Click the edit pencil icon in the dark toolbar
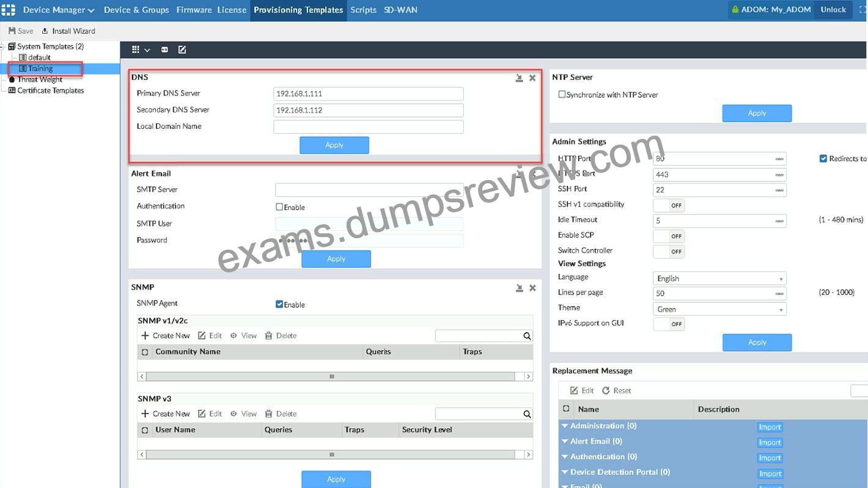The width and height of the screenshot is (868, 488). point(182,49)
